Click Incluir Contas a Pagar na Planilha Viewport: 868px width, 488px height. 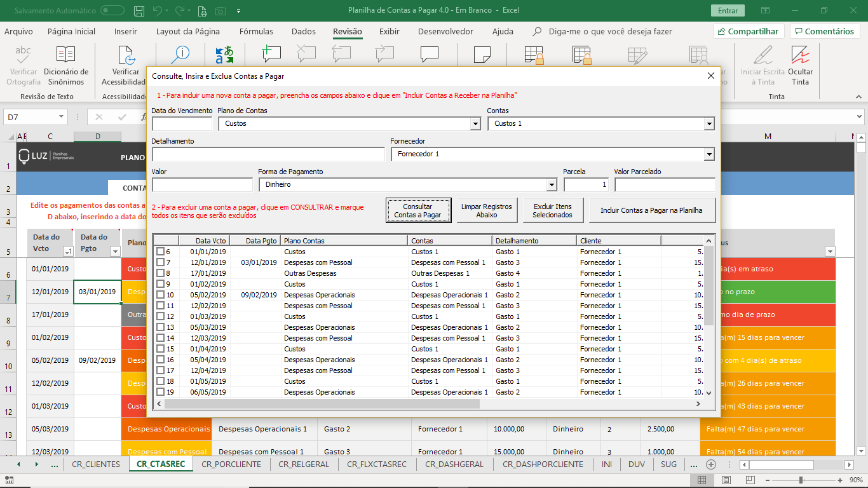(x=651, y=210)
